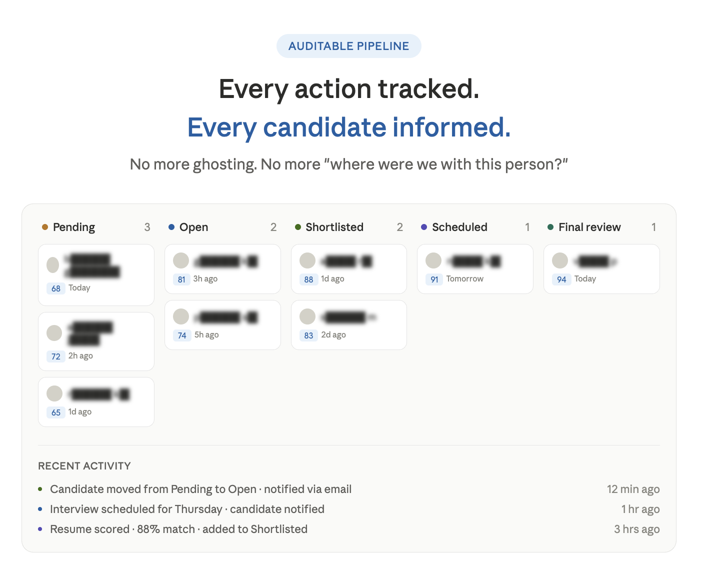The image size is (701, 588).
Task: Open the candidate card scored 72
Action: pos(96,341)
